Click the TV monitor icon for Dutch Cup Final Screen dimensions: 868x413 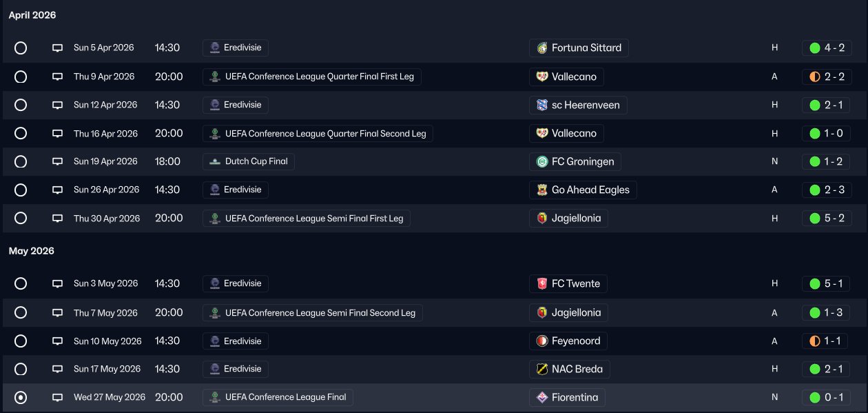[58, 162]
